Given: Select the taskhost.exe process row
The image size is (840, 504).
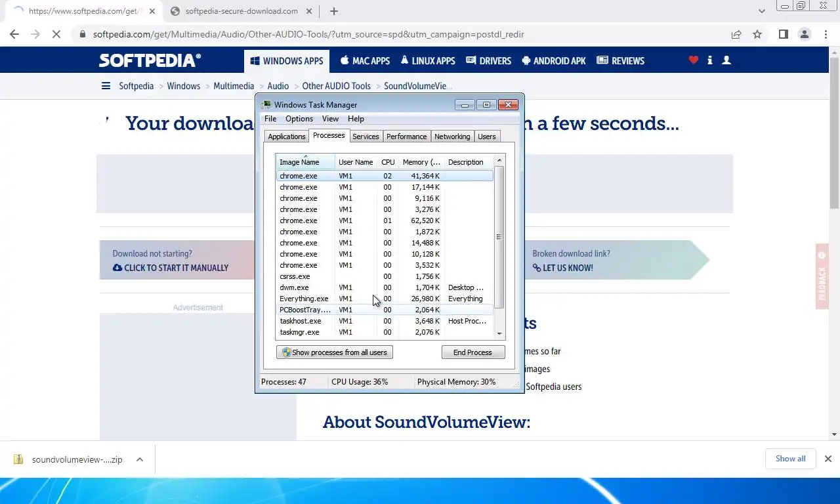Looking at the screenshot, I should tap(385, 321).
